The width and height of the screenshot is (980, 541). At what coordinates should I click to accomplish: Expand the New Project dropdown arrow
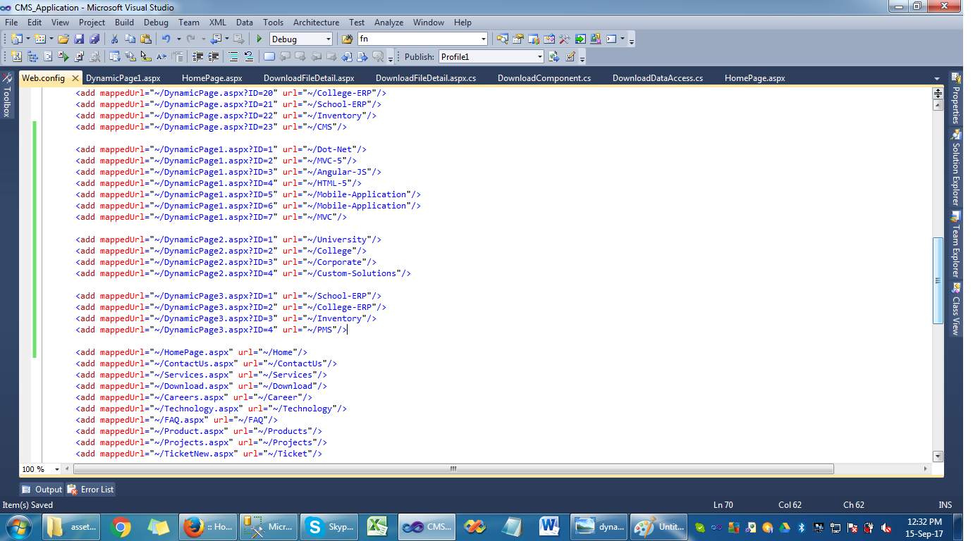(27, 39)
